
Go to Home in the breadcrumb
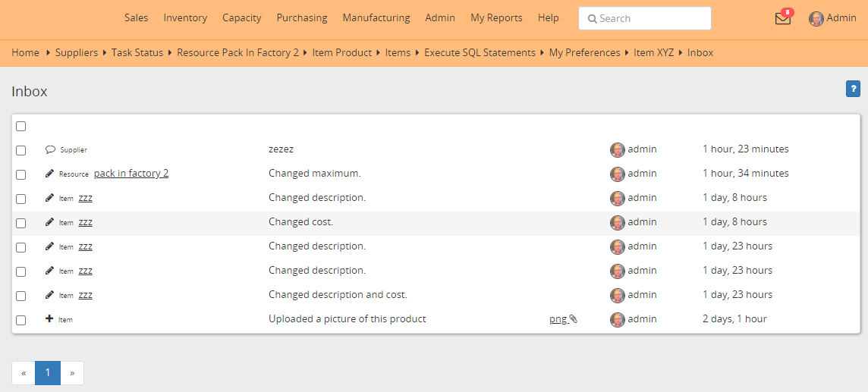[25, 53]
